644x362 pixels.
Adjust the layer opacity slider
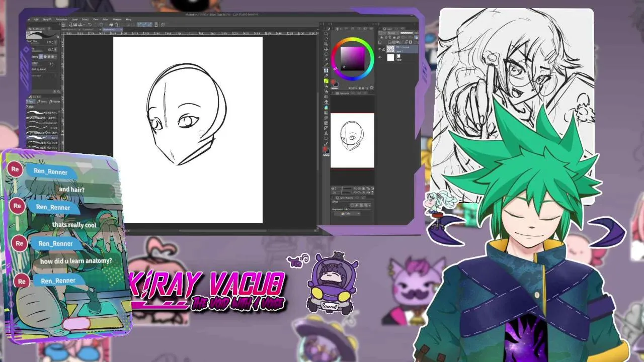pyautogui.click(x=407, y=33)
